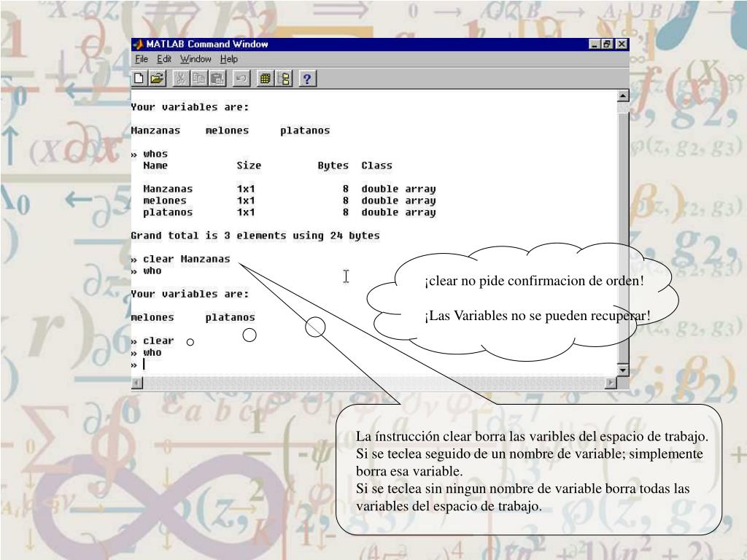Restore the MATLAB Command Window size
The height and width of the screenshot is (560, 747).
(x=606, y=44)
